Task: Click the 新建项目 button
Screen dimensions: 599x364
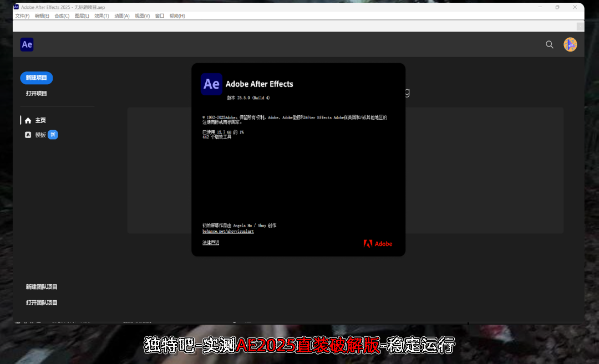Action: point(36,78)
